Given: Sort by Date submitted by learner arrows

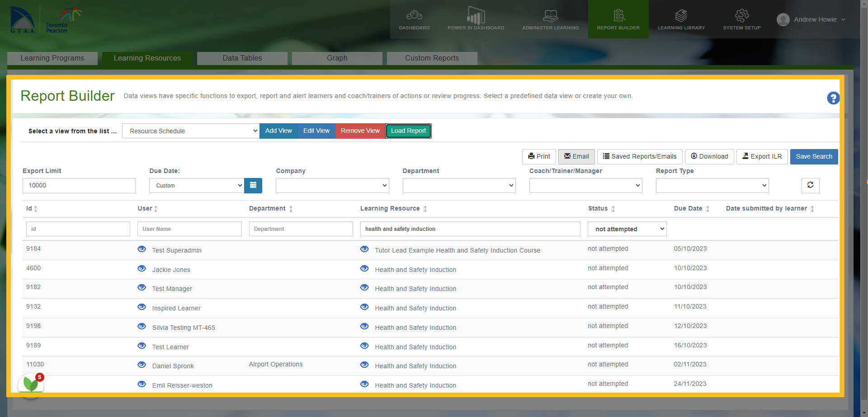Looking at the screenshot, I should coord(812,209).
